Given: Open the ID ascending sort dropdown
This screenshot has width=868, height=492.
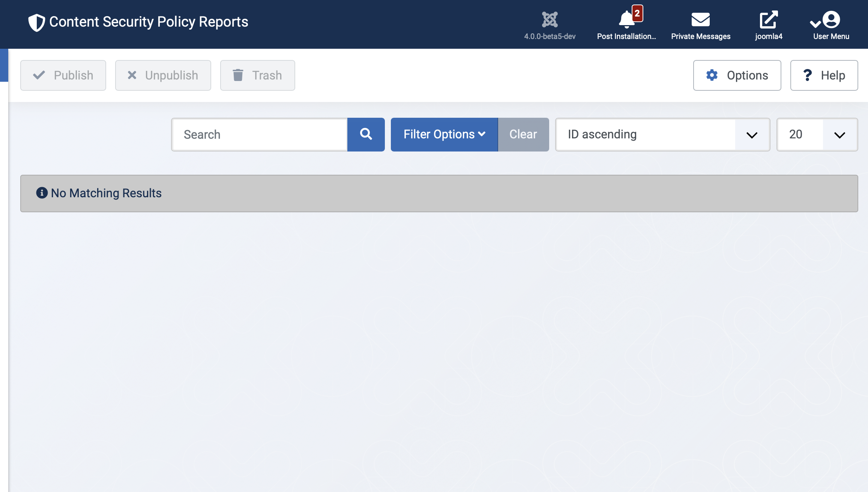Looking at the screenshot, I should [663, 135].
